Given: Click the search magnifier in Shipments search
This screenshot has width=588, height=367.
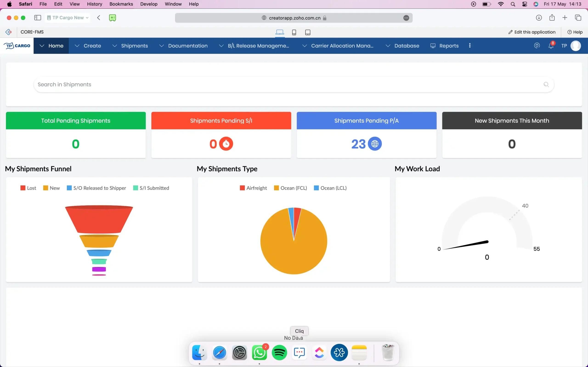Looking at the screenshot, I should point(546,84).
